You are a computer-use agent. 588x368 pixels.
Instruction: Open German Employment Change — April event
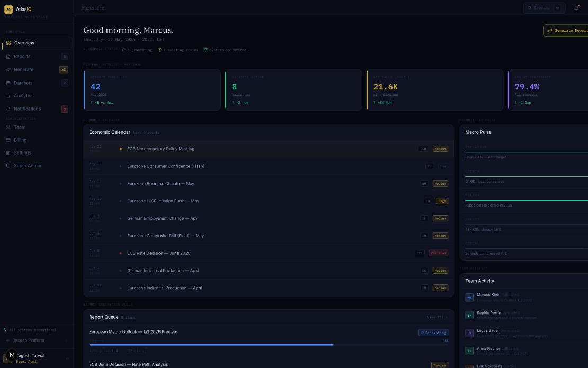coord(269,219)
